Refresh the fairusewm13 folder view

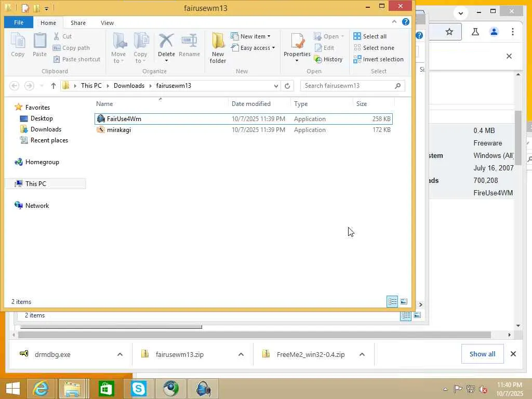click(287, 86)
